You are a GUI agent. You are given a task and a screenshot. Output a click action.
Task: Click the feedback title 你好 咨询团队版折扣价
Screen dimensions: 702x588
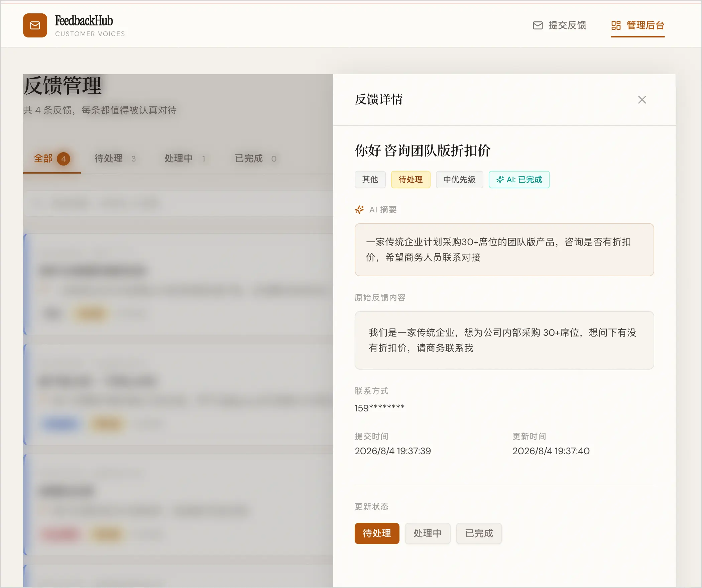pos(423,151)
